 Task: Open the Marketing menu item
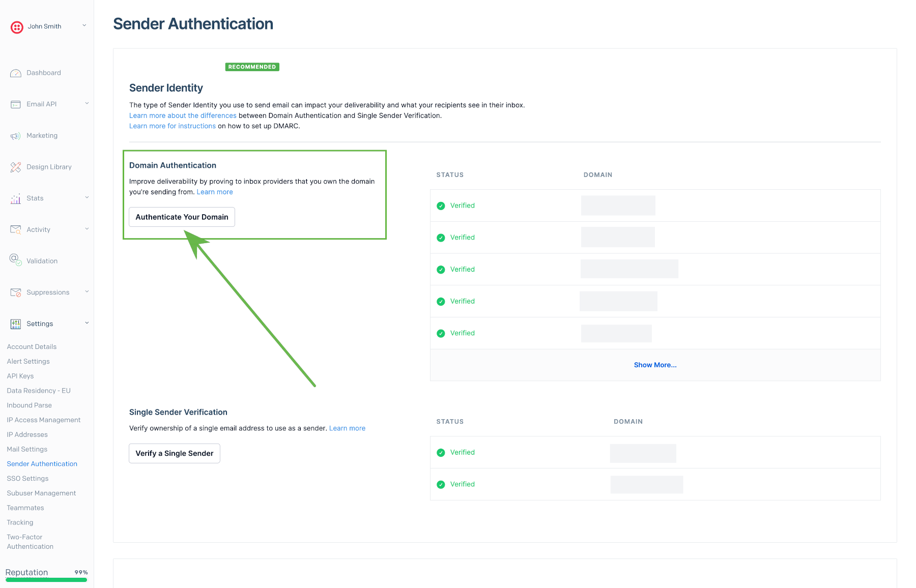coord(42,136)
